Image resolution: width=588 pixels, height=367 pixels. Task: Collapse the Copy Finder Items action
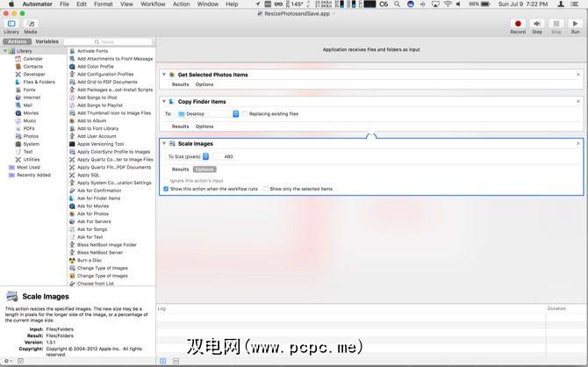coord(164,101)
